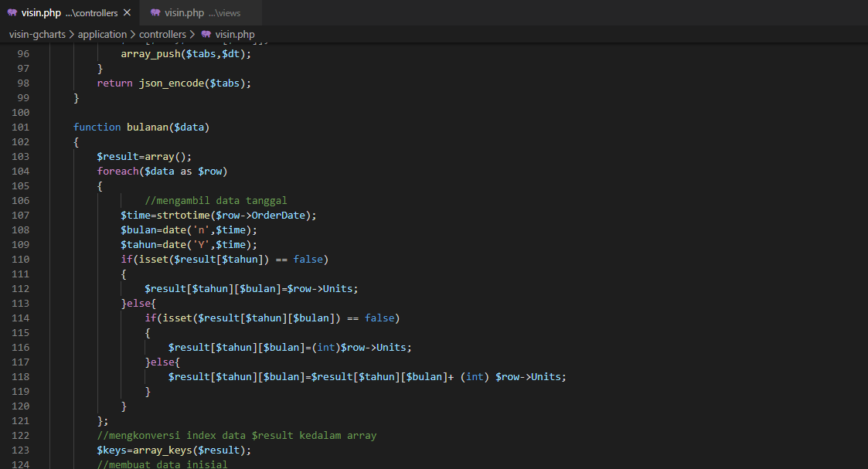Image resolution: width=868 pixels, height=469 pixels.
Task: Select line number 101 in gutter
Action: (x=20, y=127)
